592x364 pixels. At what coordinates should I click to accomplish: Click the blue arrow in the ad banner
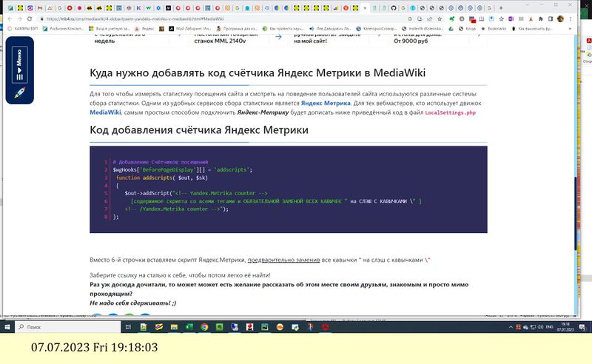pyautogui.click(x=278, y=37)
